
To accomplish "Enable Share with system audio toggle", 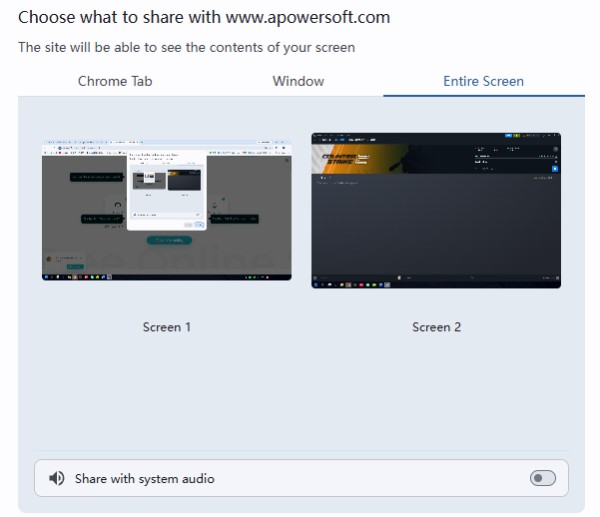I will [x=543, y=478].
